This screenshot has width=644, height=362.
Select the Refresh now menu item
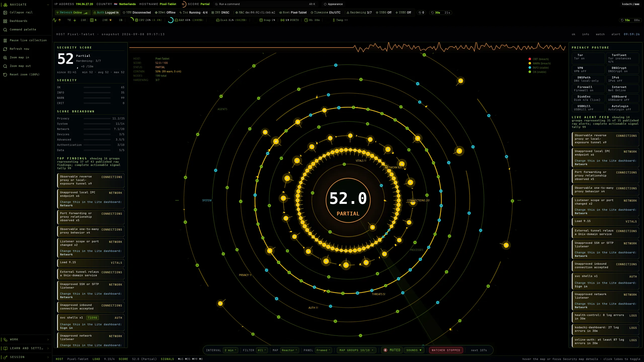tap(26, 49)
